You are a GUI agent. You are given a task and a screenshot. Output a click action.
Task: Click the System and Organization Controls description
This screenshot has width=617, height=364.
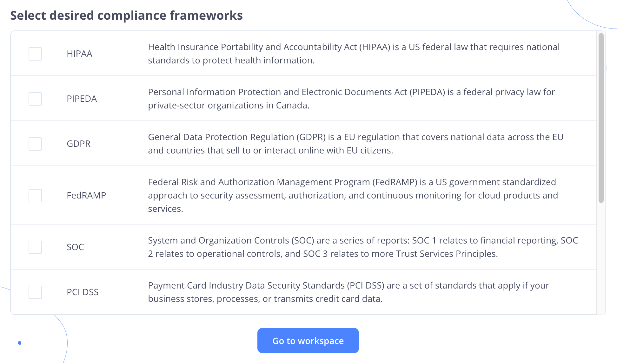coord(363,247)
